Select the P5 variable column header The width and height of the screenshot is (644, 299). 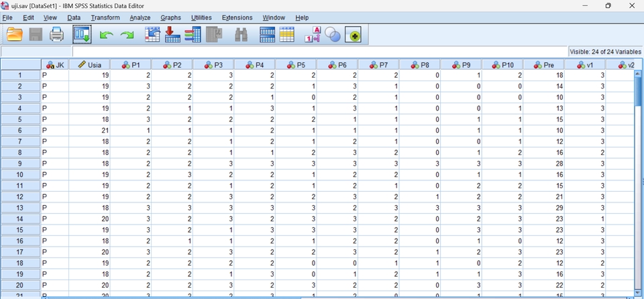pos(296,65)
